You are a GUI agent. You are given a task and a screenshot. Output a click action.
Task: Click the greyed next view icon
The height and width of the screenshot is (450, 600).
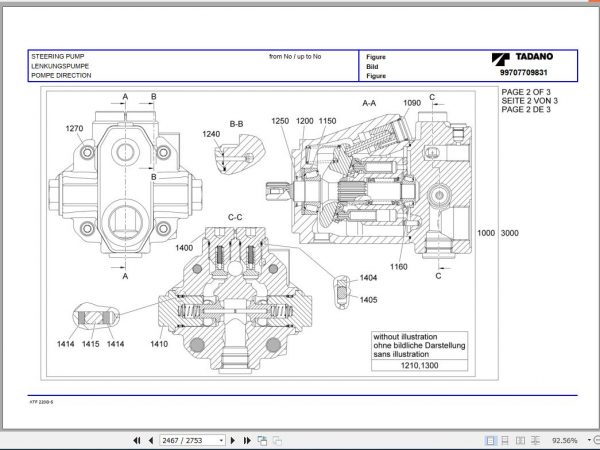[x=277, y=440]
